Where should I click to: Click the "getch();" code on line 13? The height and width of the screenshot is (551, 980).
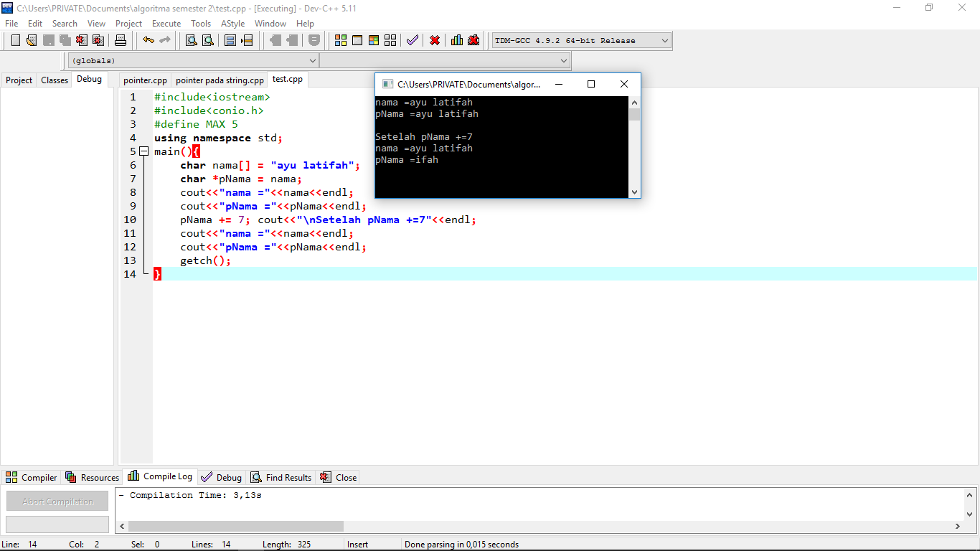[x=206, y=260]
